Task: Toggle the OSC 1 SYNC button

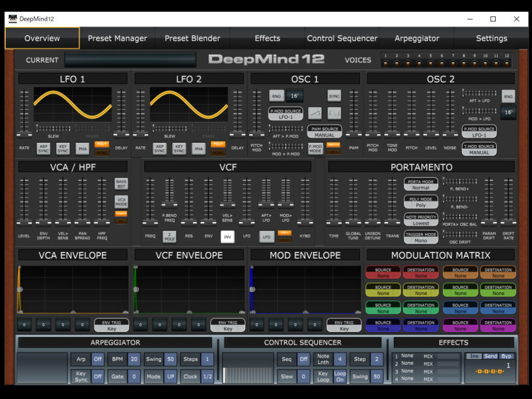Action: pos(334,96)
